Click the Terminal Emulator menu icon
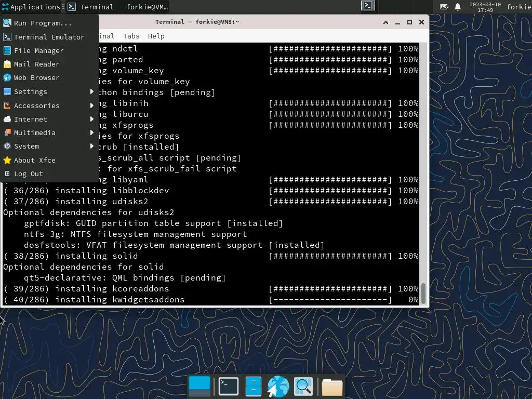This screenshot has width=532, height=399. (7, 37)
